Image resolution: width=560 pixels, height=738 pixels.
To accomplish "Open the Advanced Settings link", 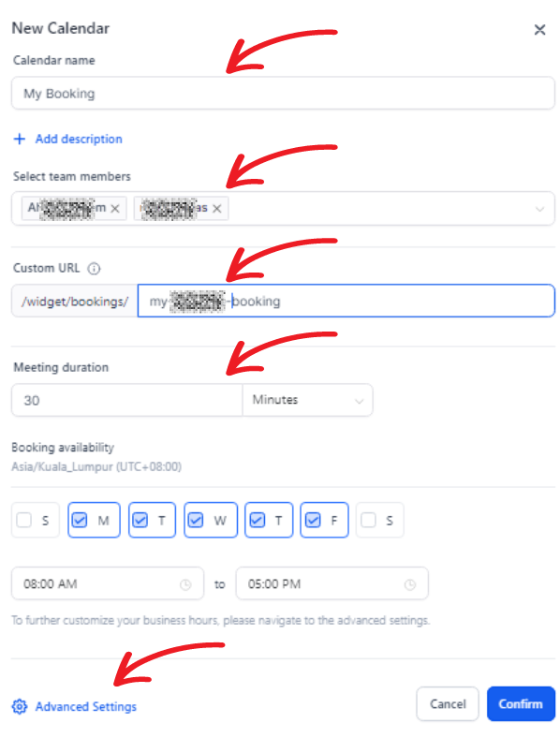I will coord(86,706).
